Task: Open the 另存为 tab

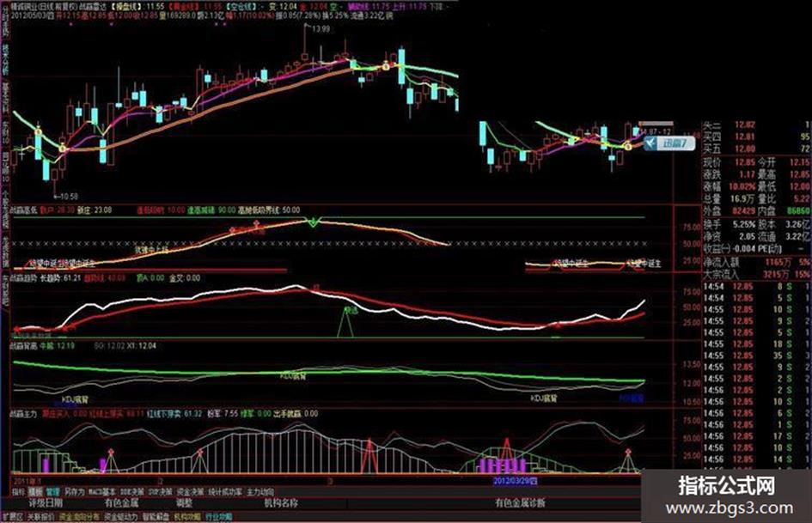Action: point(75,492)
